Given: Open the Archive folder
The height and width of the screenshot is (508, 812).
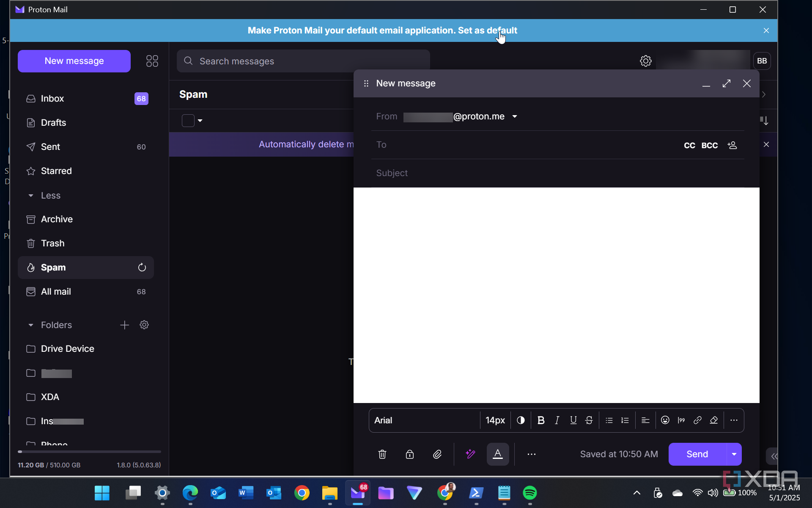Looking at the screenshot, I should (x=86, y=219).
